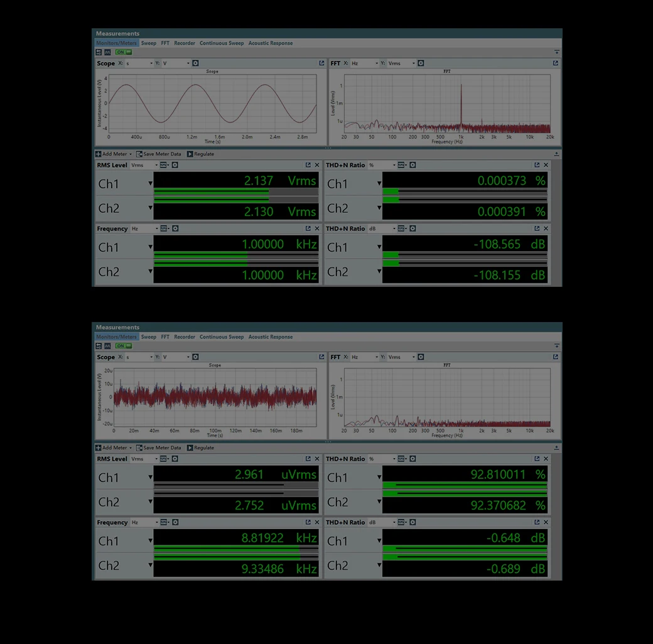Open Frequency Hz unit dropdown in upper window
The height and width of the screenshot is (644, 653).
pyautogui.click(x=144, y=228)
